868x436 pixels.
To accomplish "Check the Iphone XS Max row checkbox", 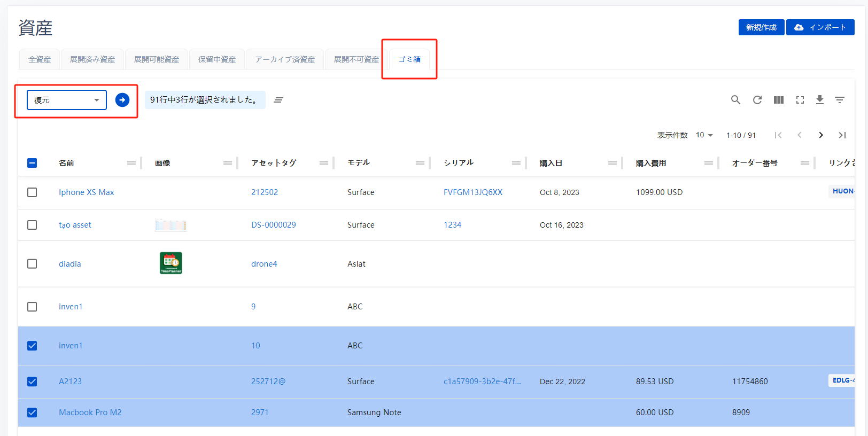I will (x=32, y=192).
